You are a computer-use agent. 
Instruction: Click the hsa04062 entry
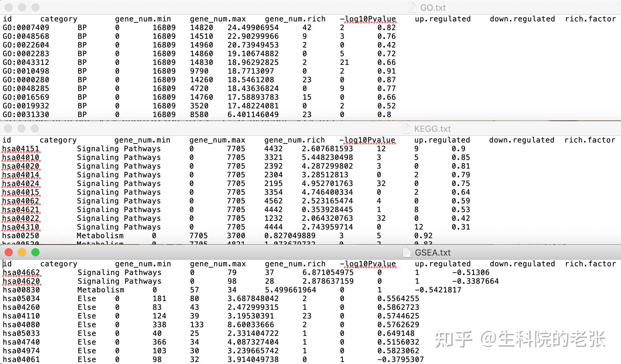coord(21,201)
